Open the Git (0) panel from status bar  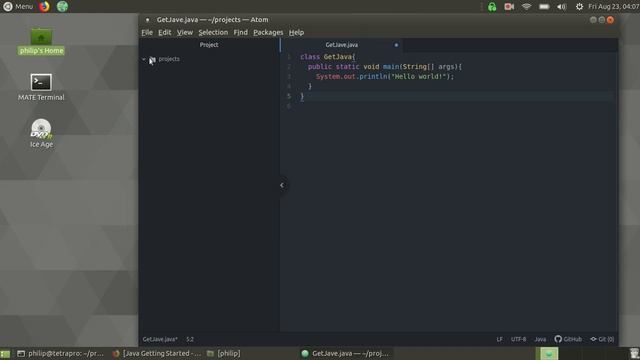tap(602, 339)
